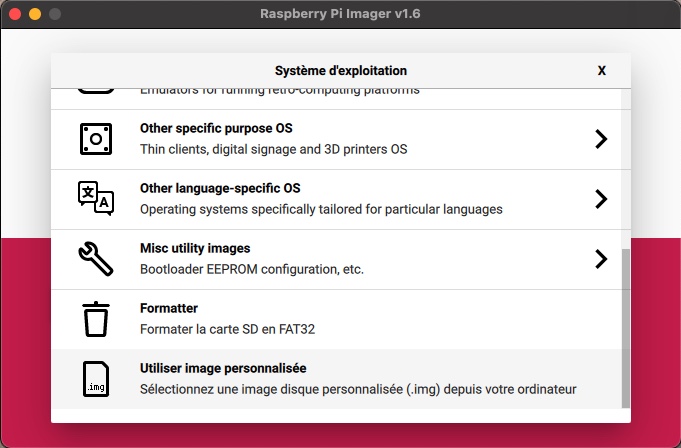Expand Other specific purpose OS chevron
This screenshot has height=448, width=681.
tap(601, 139)
